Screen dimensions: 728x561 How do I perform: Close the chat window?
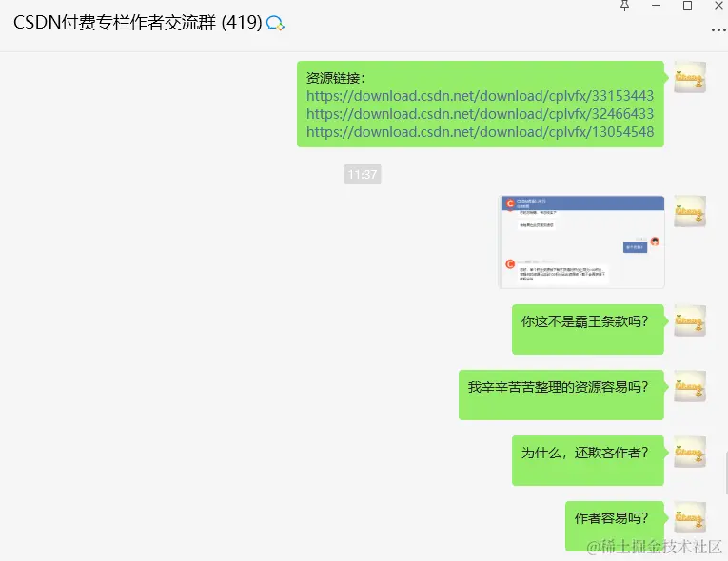718,6
